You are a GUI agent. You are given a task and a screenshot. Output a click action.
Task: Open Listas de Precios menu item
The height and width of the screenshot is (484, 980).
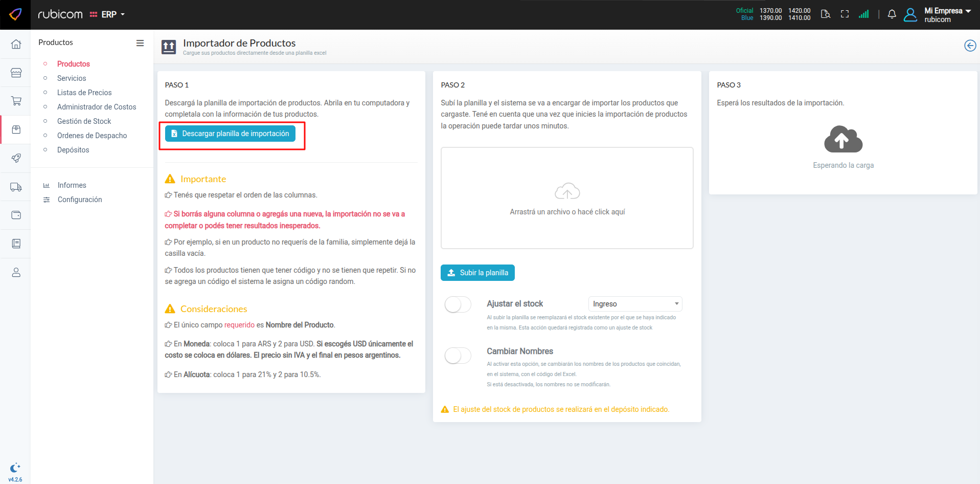(84, 93)
